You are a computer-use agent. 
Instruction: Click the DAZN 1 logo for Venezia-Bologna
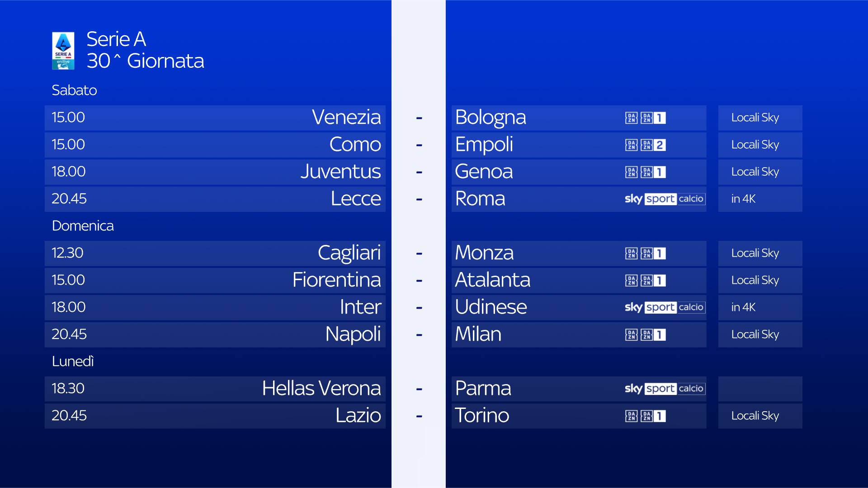click(x=645, y=118)
